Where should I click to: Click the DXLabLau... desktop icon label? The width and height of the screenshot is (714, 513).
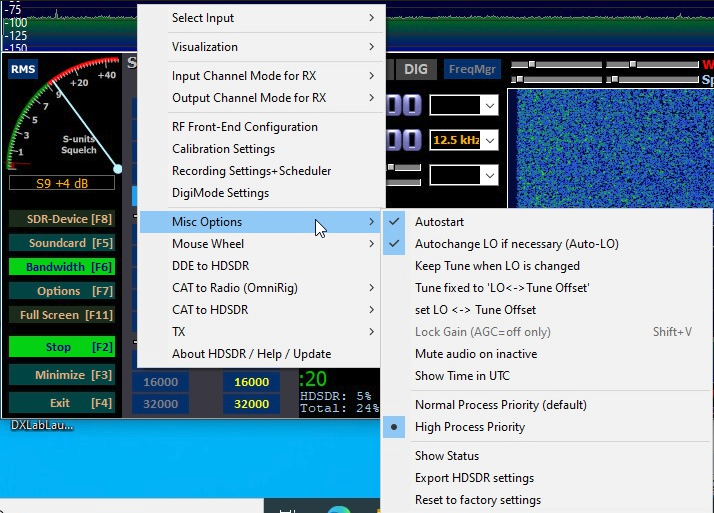click(x=42, y=426)
